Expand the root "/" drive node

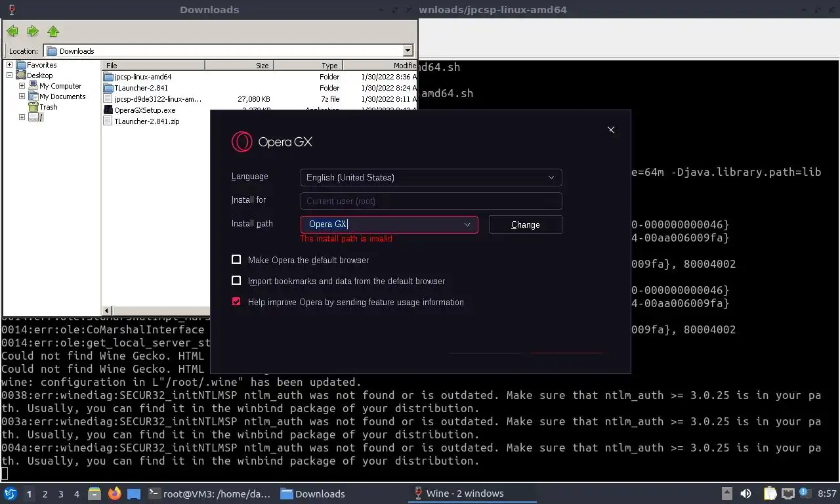click(x=22, y=117)
